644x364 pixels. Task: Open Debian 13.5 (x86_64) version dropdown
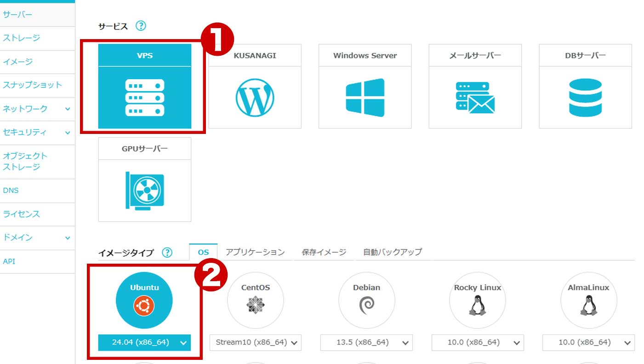(366, 342)
